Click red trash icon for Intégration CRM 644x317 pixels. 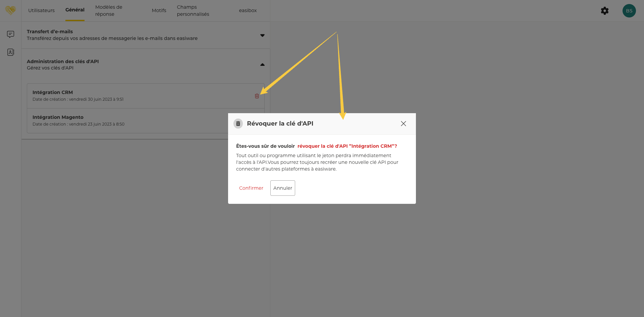(257, 96)
